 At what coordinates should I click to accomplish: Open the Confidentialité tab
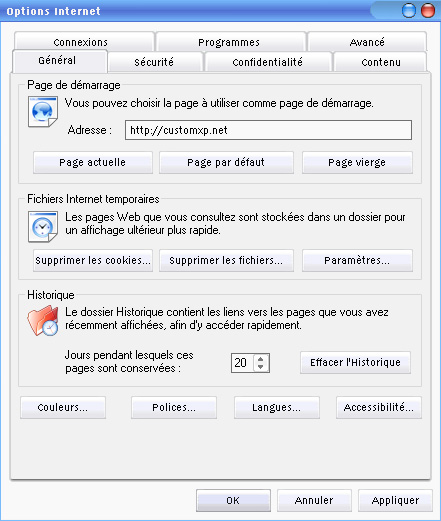268,62
